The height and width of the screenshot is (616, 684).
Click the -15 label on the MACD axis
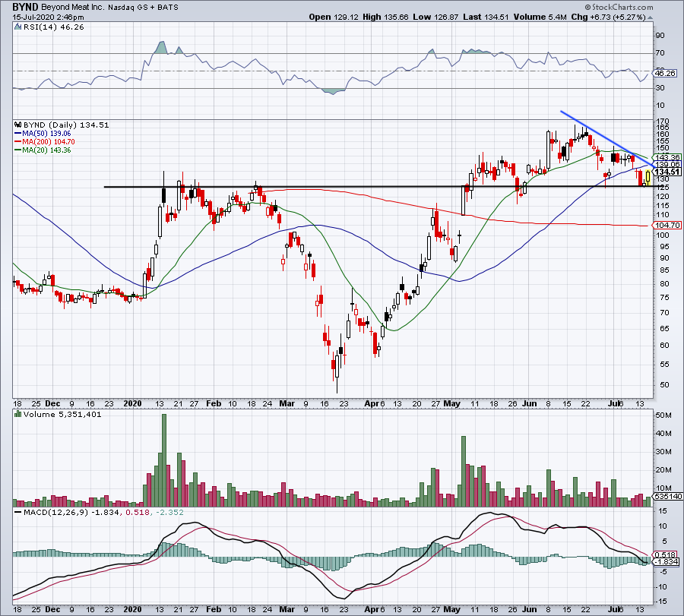coord(662,602)
